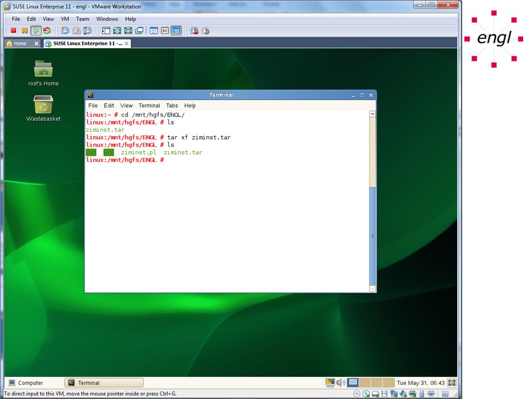Click the show desktop button beside the clock
Image resolution: width=532 pixels, height=399 pixels.
[452, 383]
